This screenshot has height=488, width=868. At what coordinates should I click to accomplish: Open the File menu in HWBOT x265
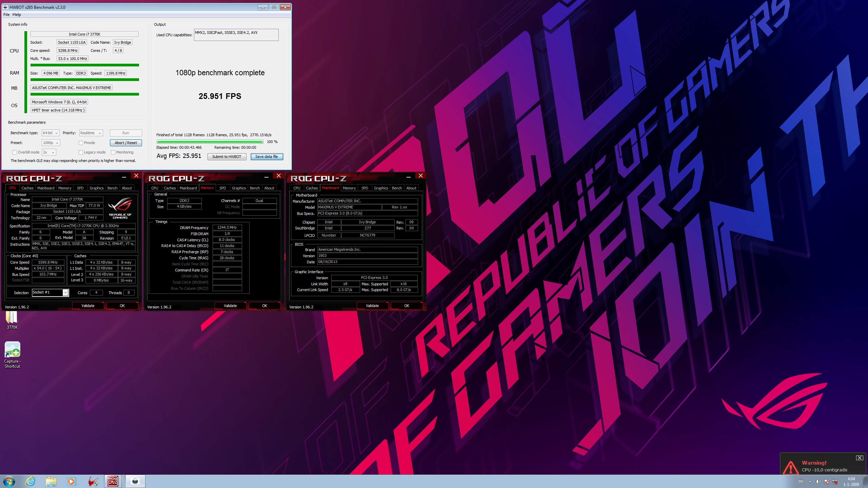(6, 15)
